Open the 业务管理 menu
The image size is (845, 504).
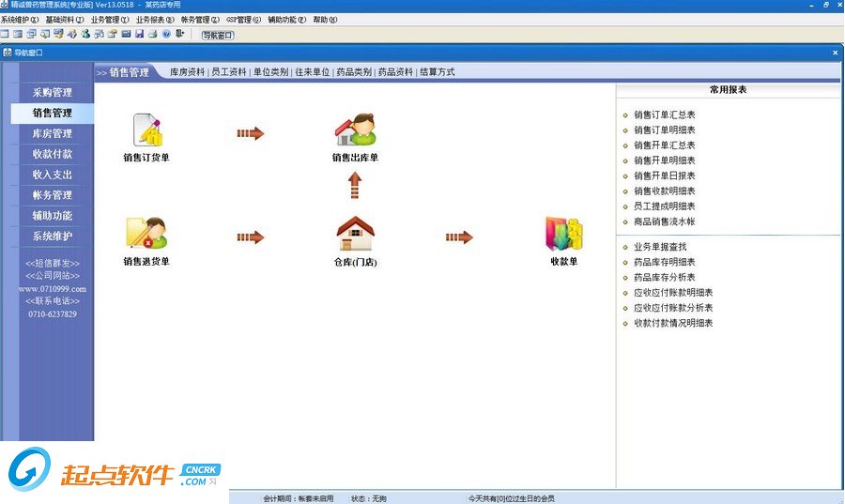(x=110, y=20)
